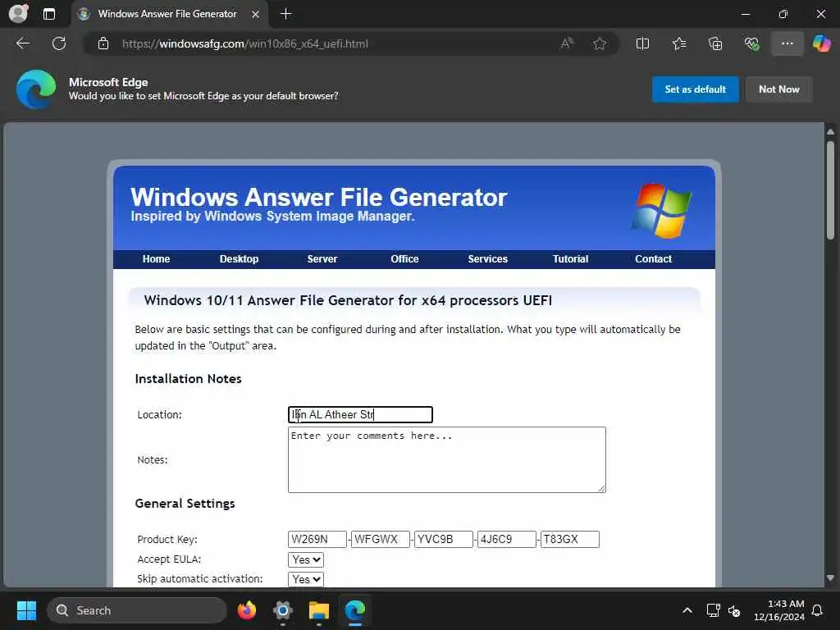Open the Copilot sidebar
This screenshot has width=840, height=630.
tap(821, 43)
